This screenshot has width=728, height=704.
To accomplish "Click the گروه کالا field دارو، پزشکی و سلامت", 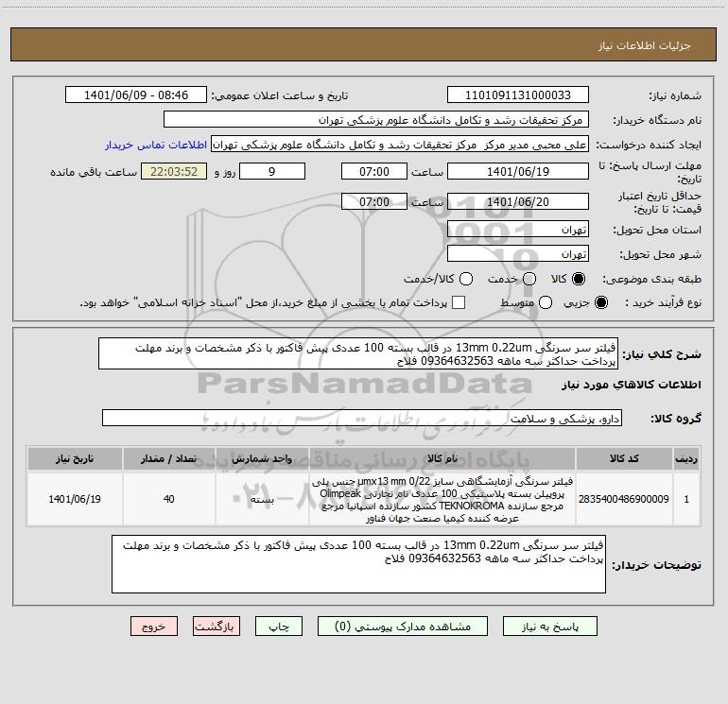I will (x=362, y=418).
